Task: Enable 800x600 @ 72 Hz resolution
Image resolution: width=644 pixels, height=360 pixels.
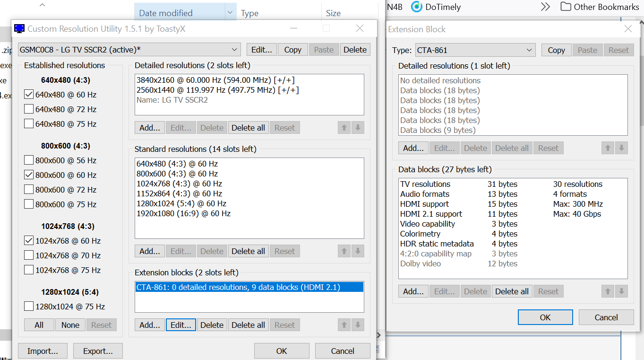Action: pyautogui.click(x=29, y=190)
